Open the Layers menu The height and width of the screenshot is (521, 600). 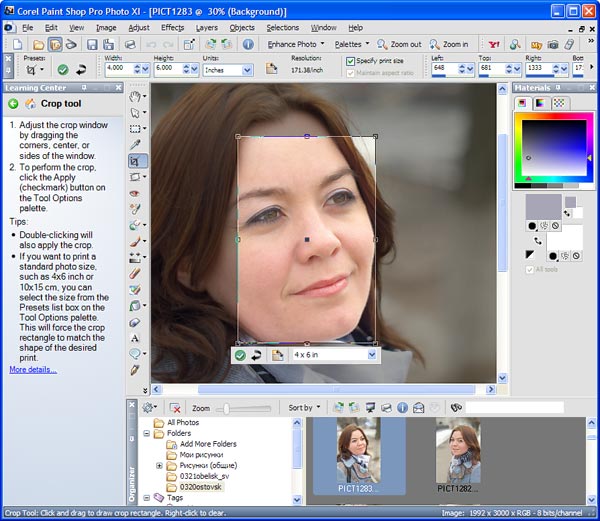(x=207, y=28)
